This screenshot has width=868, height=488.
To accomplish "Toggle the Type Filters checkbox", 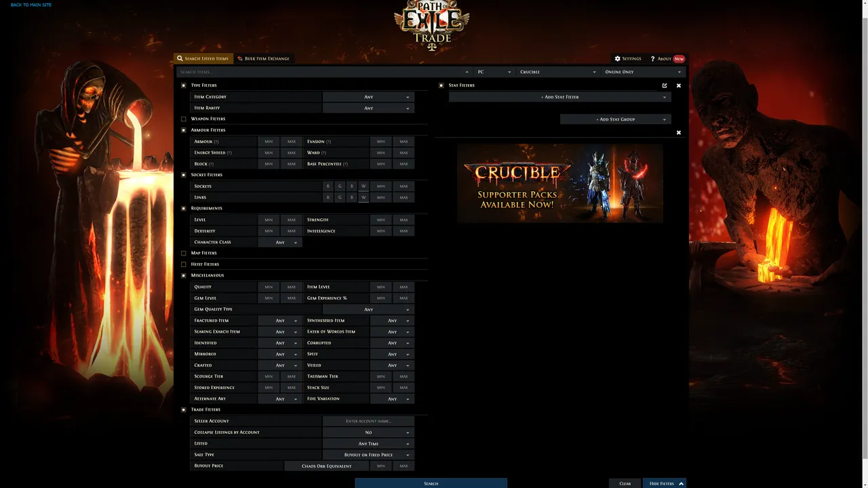I will [184, 85].
